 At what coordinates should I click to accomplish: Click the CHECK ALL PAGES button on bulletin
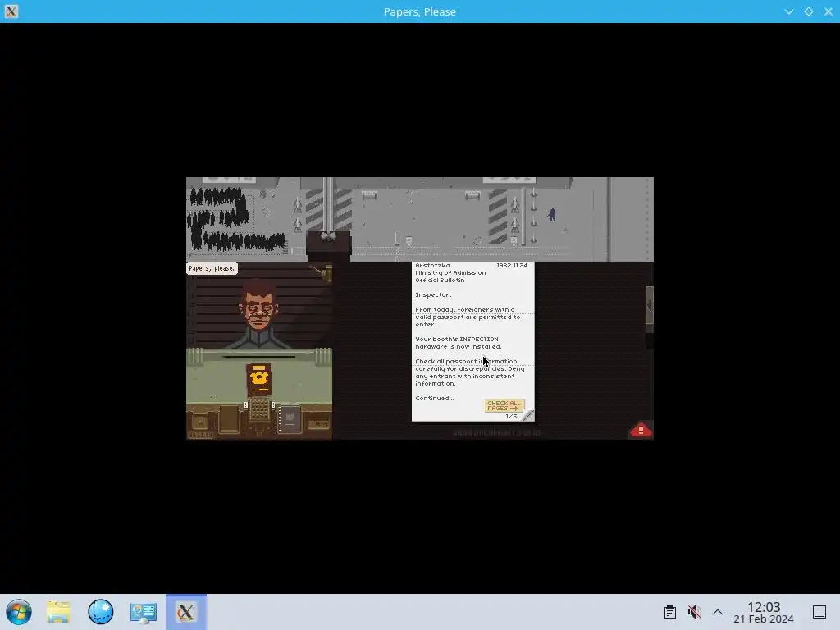[x=504, y=405]
